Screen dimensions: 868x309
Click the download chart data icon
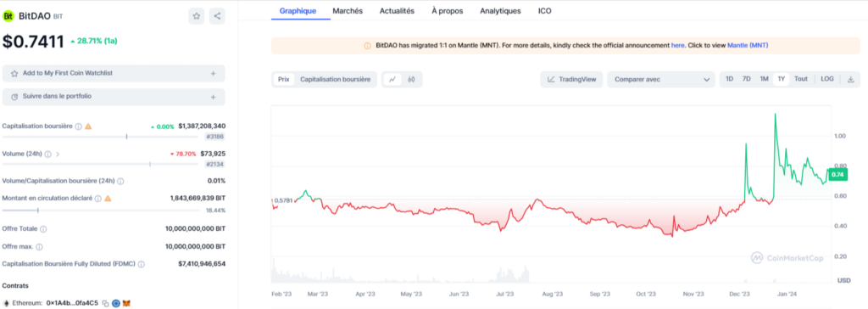[x=851, y=79]
